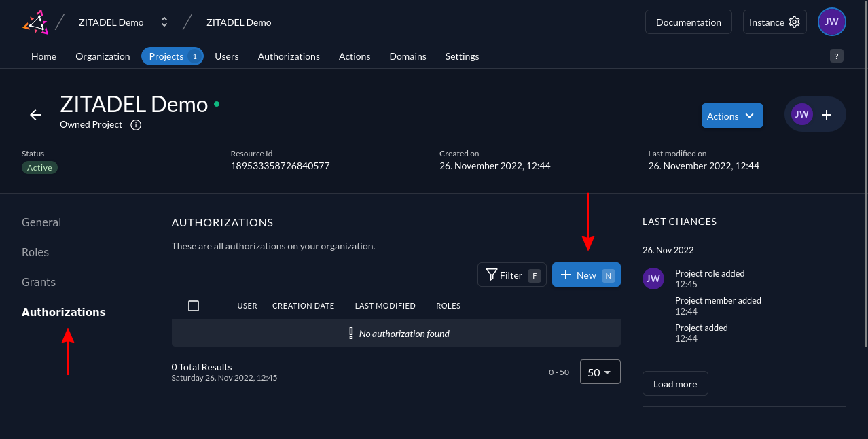Load more changes
The height and width of the screenshot is (439, 868).
[675, 383]
